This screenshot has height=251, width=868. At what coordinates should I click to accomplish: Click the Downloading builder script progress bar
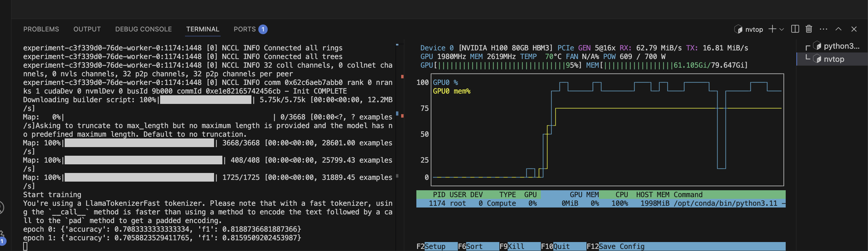pos(206,100)
